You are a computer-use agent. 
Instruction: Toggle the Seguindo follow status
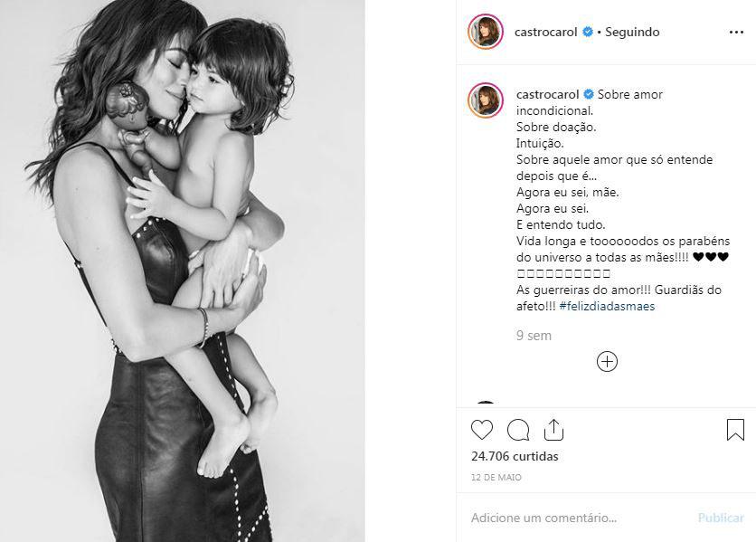point(632,32)
